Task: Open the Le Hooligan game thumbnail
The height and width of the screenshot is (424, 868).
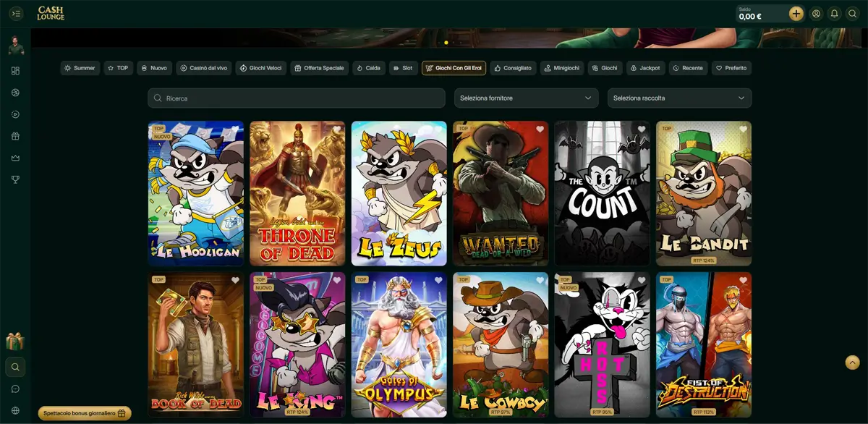Action: (195, 193)
